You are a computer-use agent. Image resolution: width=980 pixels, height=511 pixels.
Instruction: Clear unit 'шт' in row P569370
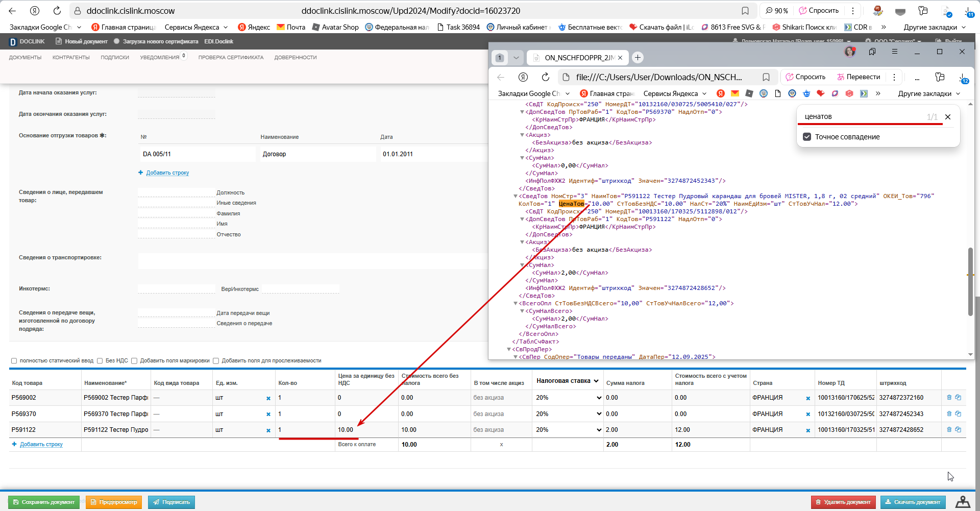point(268,415)
